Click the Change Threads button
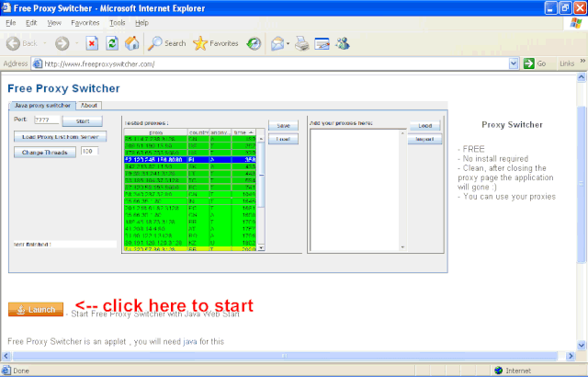 (45, 153)
